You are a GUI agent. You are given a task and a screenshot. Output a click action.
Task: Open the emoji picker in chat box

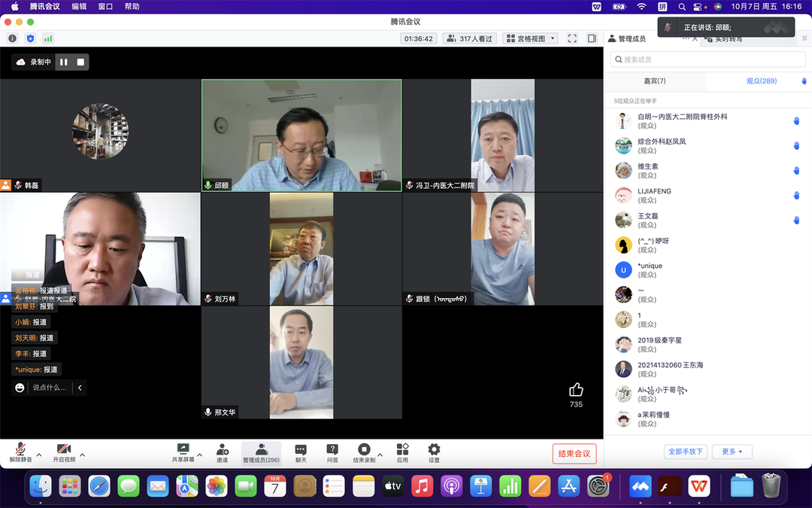click(x=20, y=388)
